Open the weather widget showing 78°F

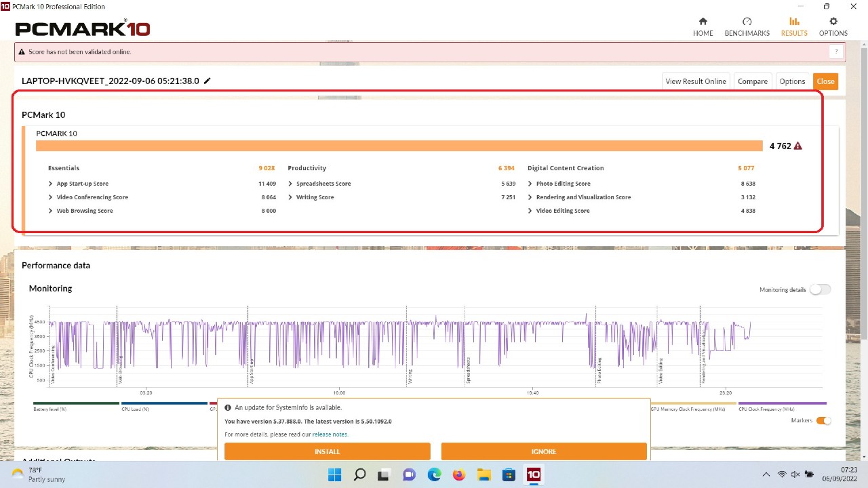point(38,474)
